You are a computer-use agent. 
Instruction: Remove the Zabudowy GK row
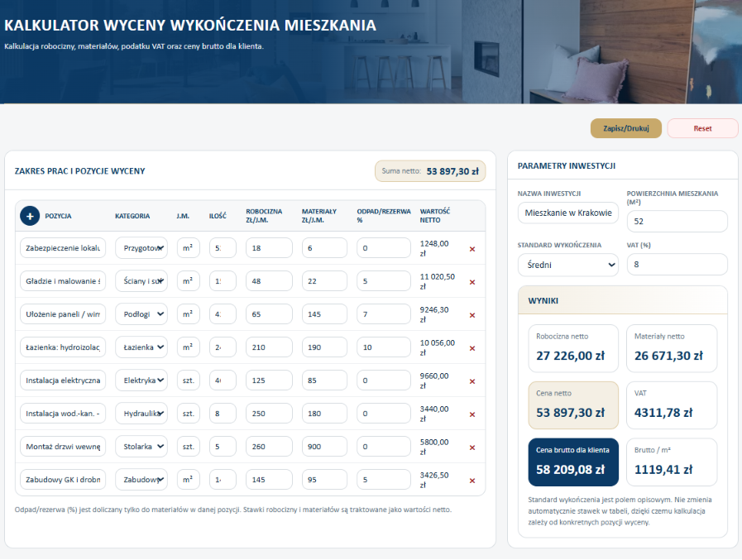tap(472, 481)
